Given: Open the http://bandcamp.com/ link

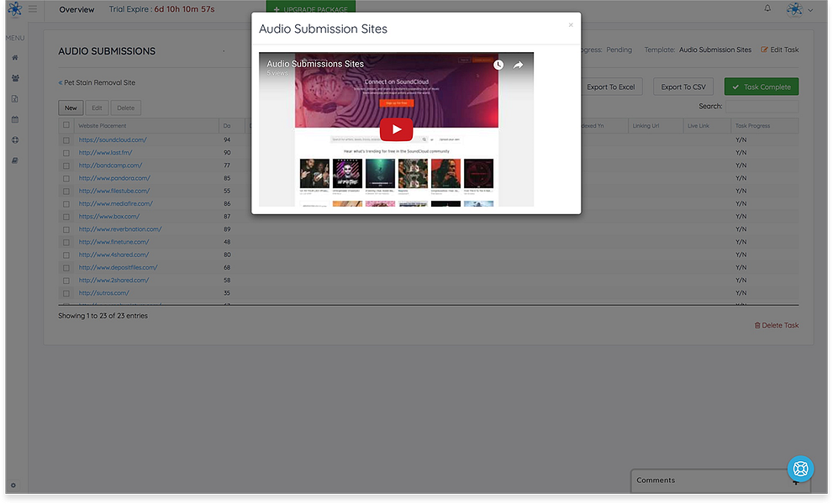Looking at the screenshot, I should point(110,165).
